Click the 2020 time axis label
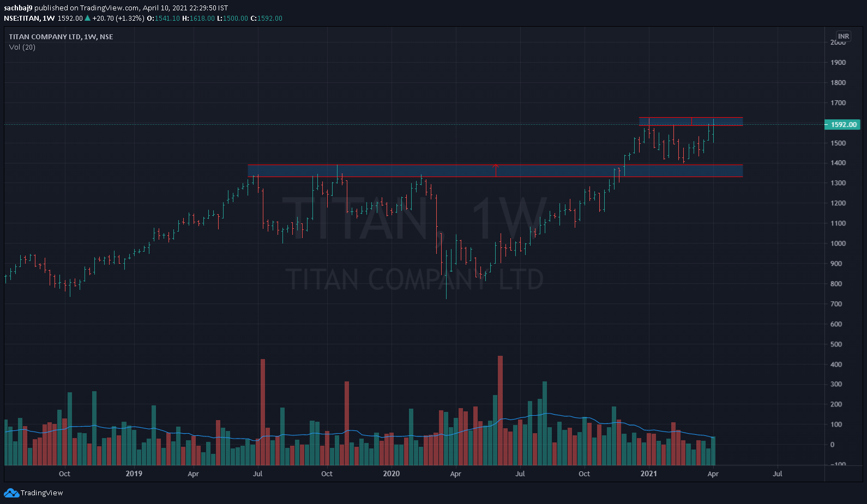This screenshot has height=504, width=867. point(392,474)
